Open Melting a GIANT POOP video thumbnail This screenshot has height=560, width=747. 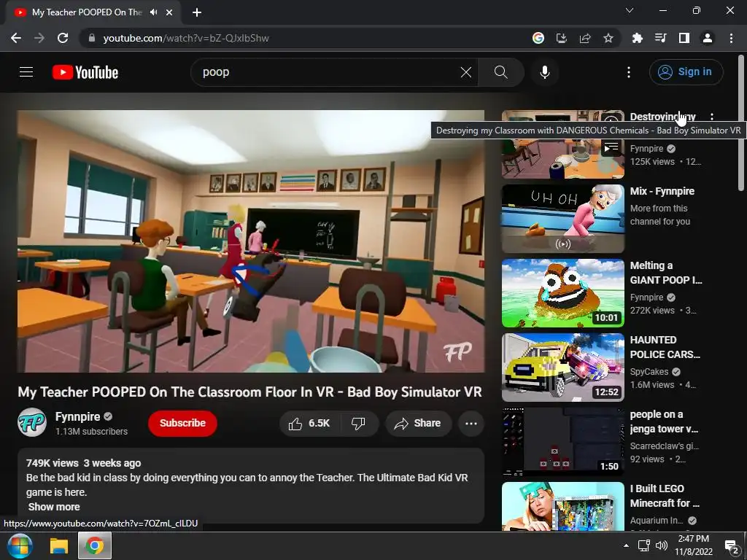tap(562, 293)
